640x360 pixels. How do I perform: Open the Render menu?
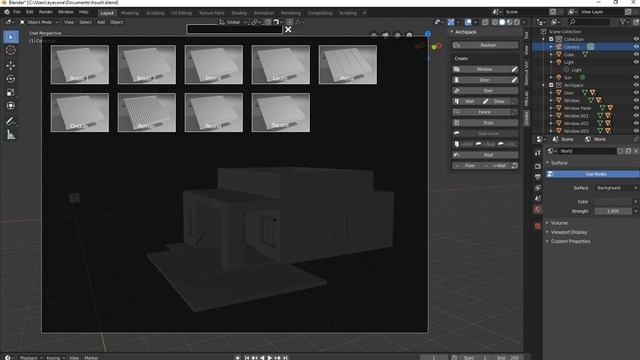45,12
